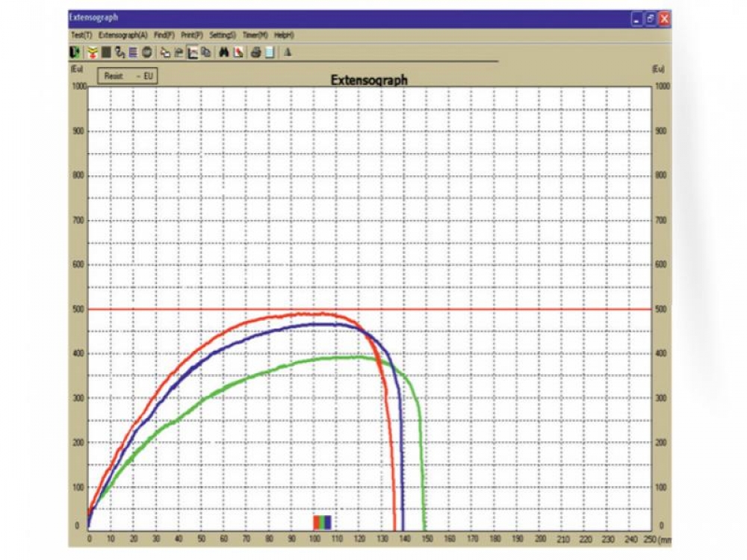The width and height of the screenshot is (747, 560).
Task: Open the Help(H) menu
Action: coord(284,35)
